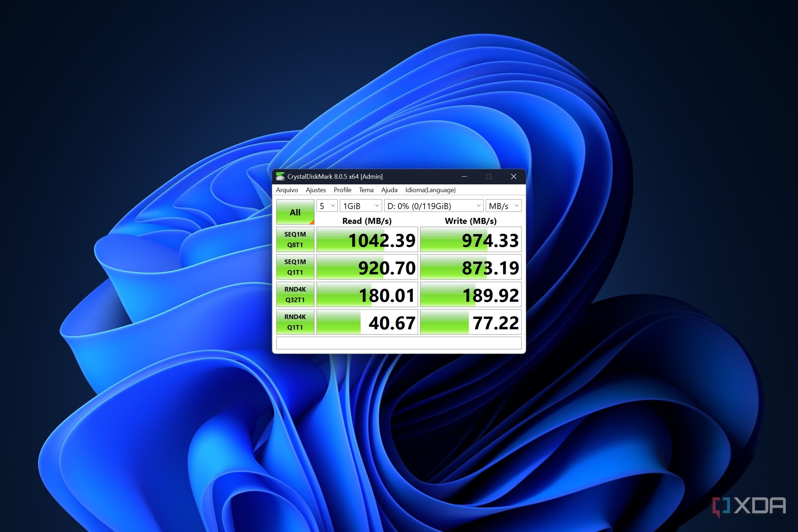Run all tests with the All button
The image size is (798, 532).
pos(295,212)
